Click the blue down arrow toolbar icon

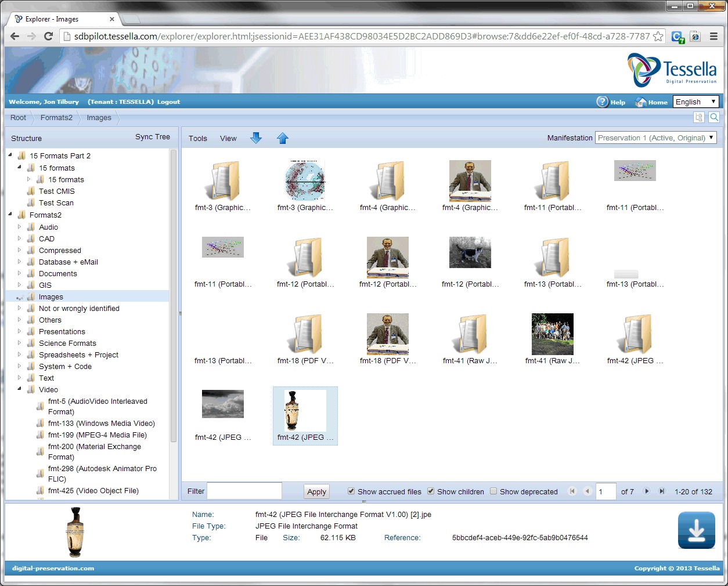coord(256,138)
